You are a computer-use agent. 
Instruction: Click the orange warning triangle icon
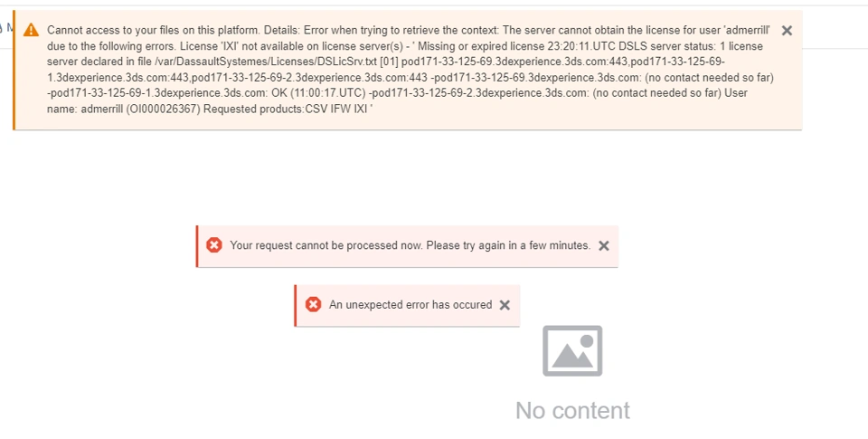tap(32, 30)
